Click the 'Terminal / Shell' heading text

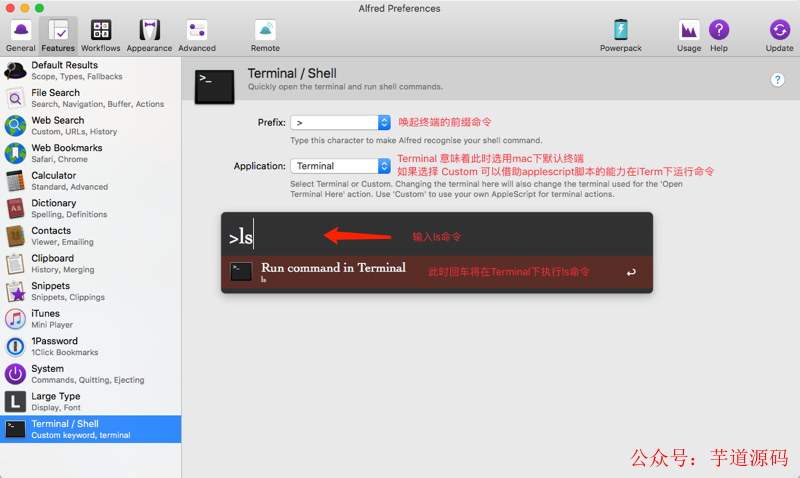coord(292,73)
